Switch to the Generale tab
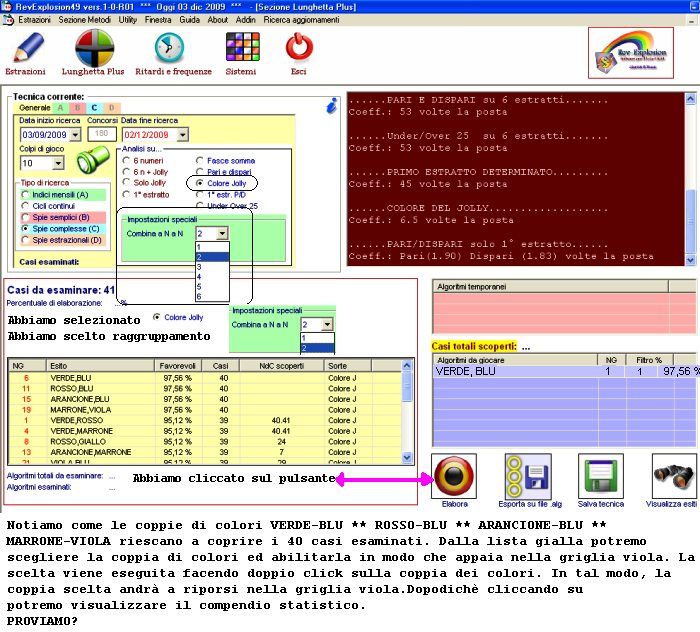This screenshot has width=700, height=632. [x=35, y=108]
